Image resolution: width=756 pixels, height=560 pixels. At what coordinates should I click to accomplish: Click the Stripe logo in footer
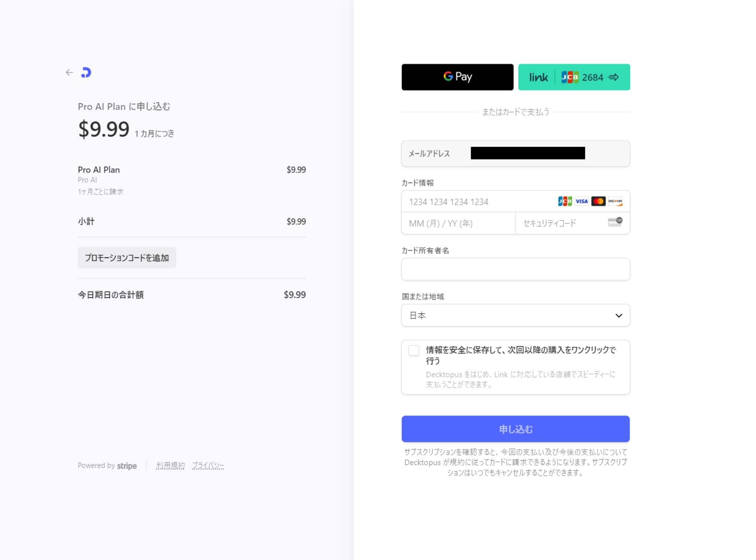127,466
